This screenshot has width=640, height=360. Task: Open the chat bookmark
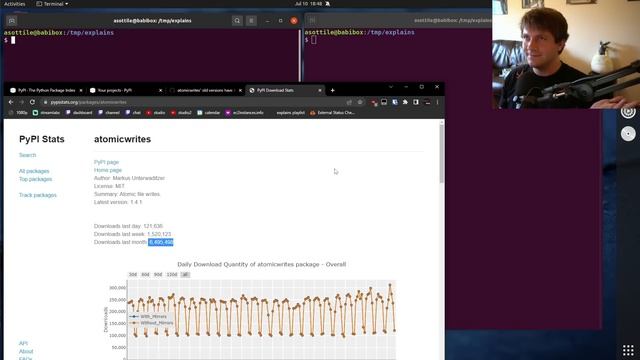tap(133, 113)
